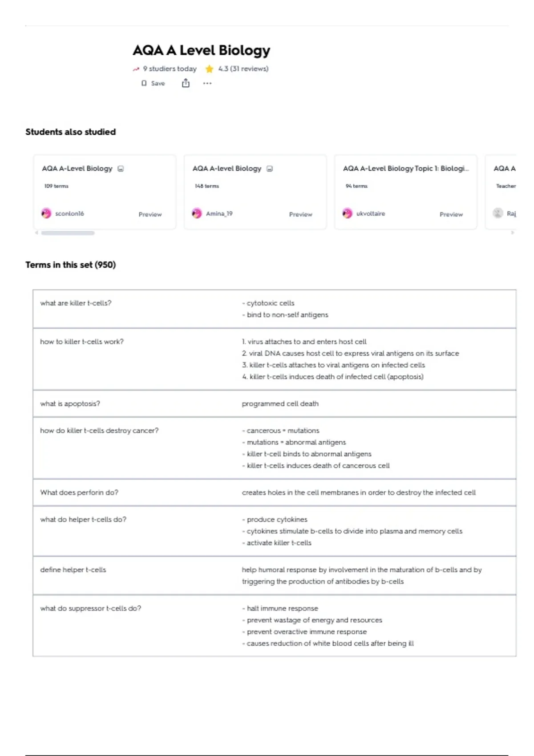Preview the set by Amina_19
The width and height of the screenshot is (534, 756).
(300, 214)
